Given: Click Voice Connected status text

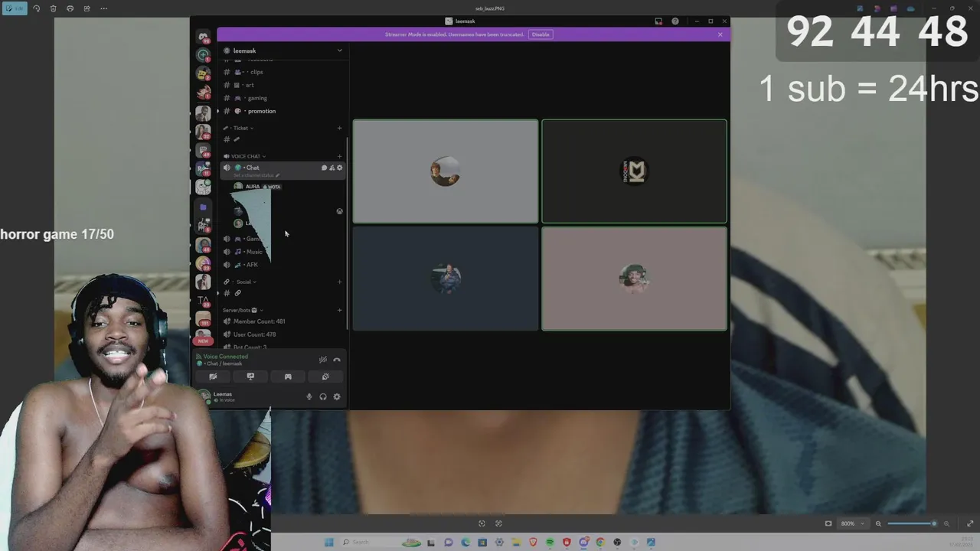Looking at the screenshot, I should pyautogui.click(x=225, y=357).
